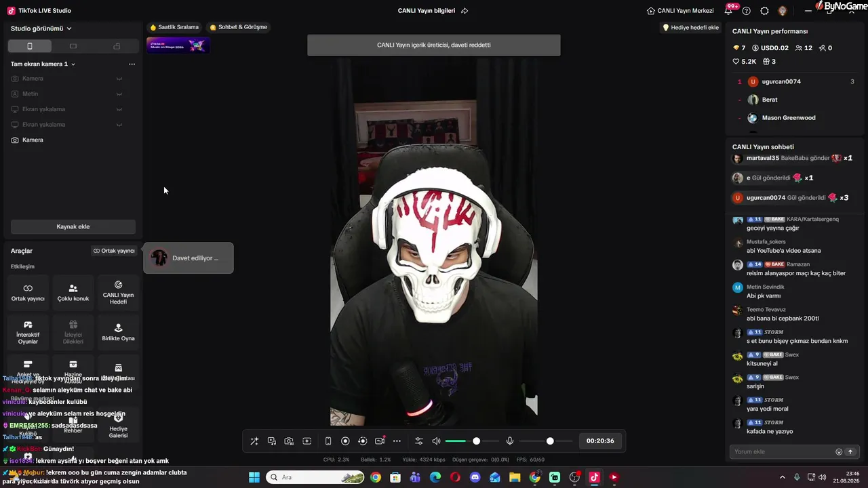Show the hidden Metin source

tap(119, 94)
